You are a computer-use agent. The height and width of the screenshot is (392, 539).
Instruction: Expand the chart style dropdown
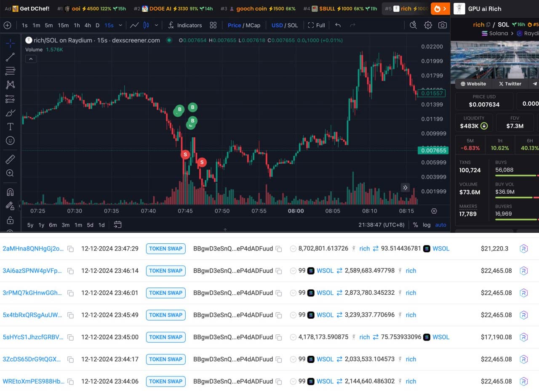(156, 25)
